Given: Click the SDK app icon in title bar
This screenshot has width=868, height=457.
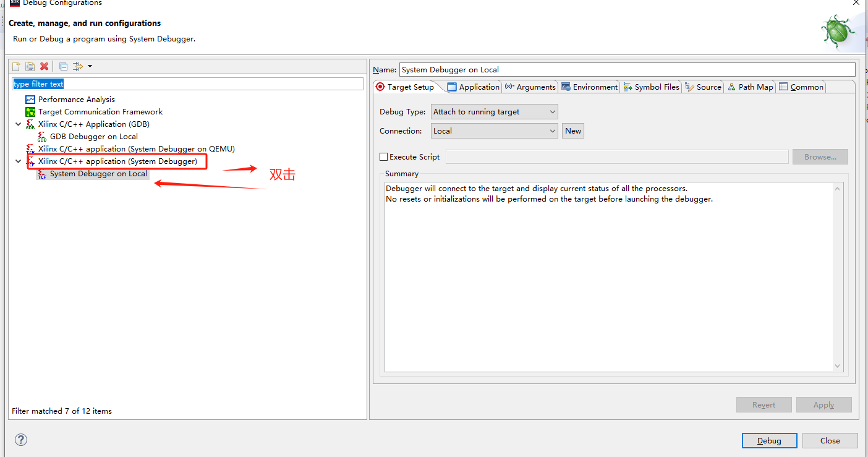Looking at the screenshot, I should click(x=15, y=3).
